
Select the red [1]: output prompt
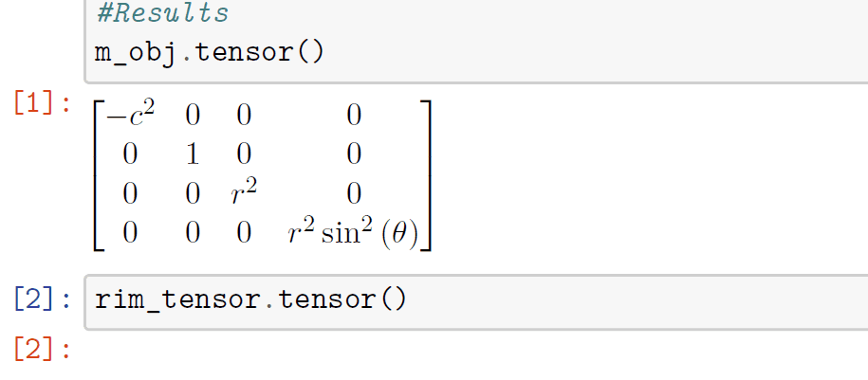[42, 103]
